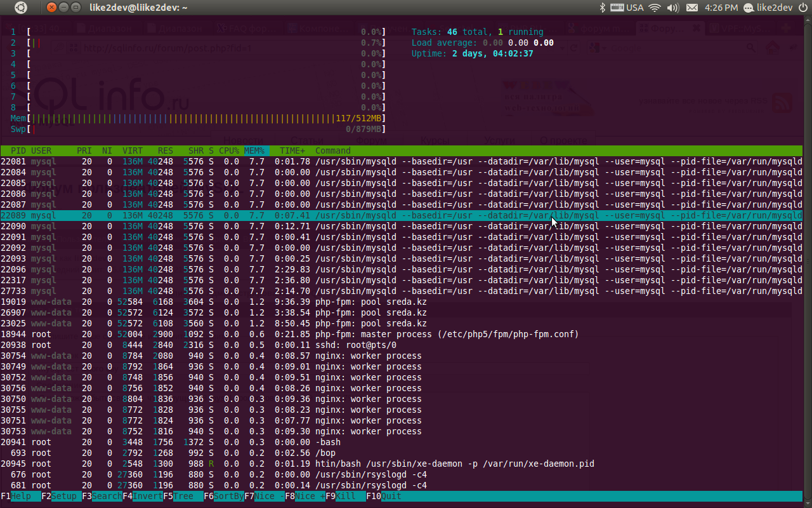The width and height of the screenshot is (812, 508).
Task: Open the Bluetooth indicator in the top panel
Action: (603, 8)
